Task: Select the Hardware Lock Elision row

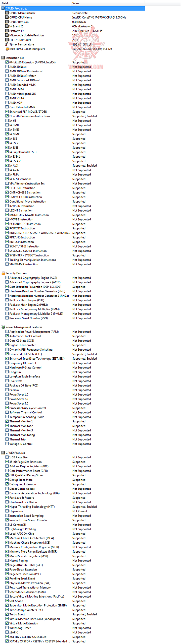Action: click(73, 502)
